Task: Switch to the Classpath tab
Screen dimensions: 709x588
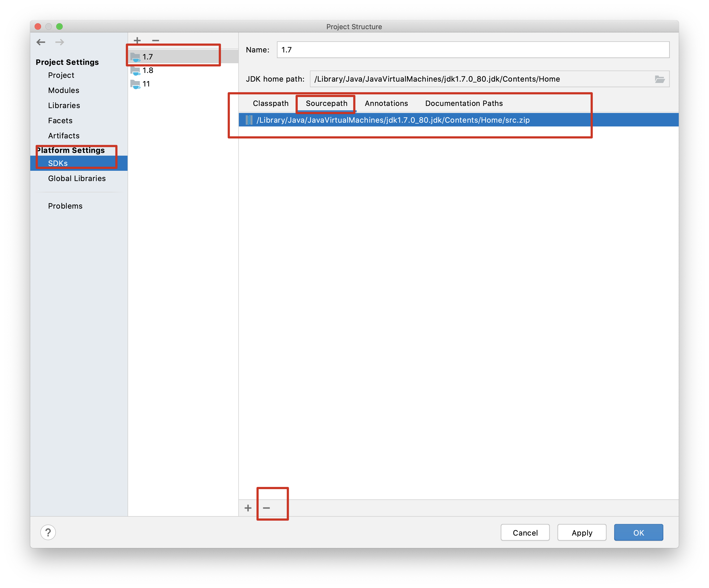Action: (270, 103)
